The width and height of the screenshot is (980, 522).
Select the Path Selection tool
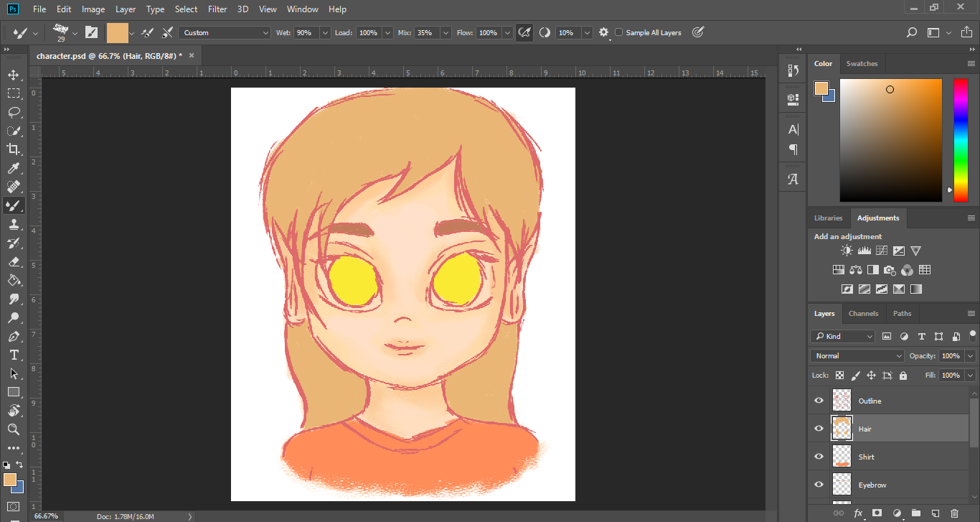pos(14,373)
